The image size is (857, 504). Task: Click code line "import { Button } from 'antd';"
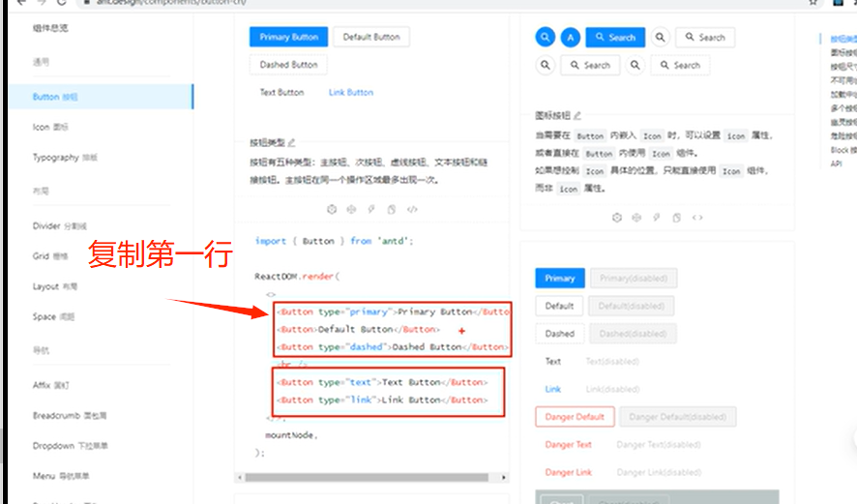(334, 241)
